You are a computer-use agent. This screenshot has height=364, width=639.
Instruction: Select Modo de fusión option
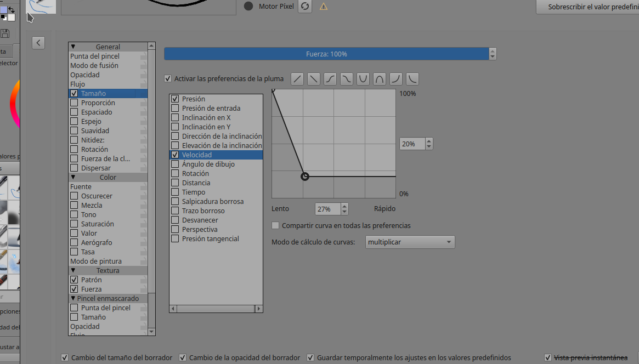(94, 66)
